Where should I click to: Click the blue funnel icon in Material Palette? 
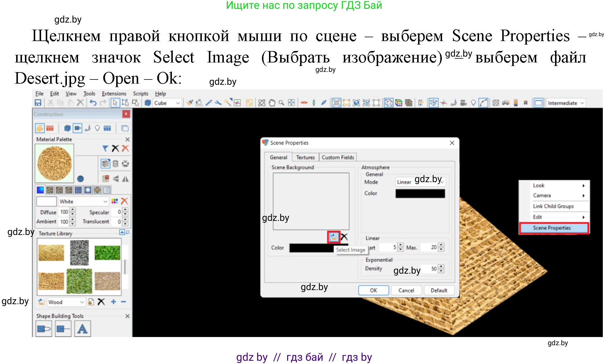pyautogui.click(x=105, y=148)
